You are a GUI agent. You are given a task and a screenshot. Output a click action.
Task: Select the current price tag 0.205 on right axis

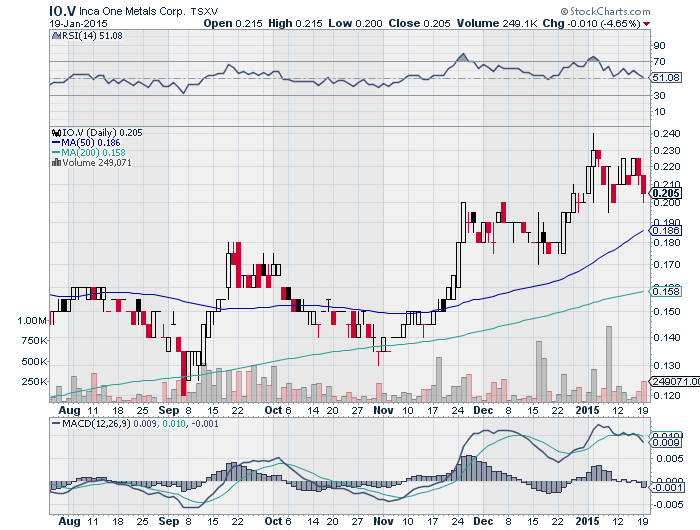663,192
